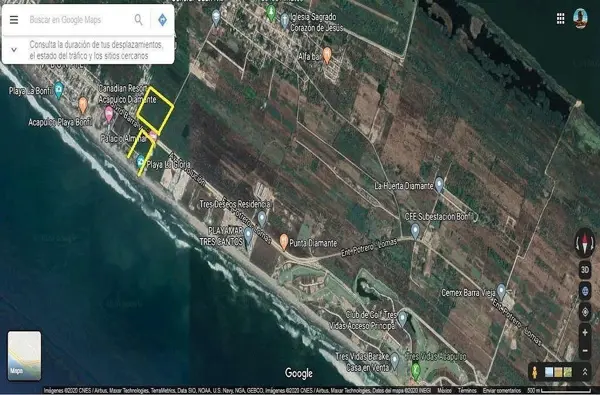Select the Punta Diamante restaurant pin
Screen dimensions: 600x395
[x=284, y=241]
